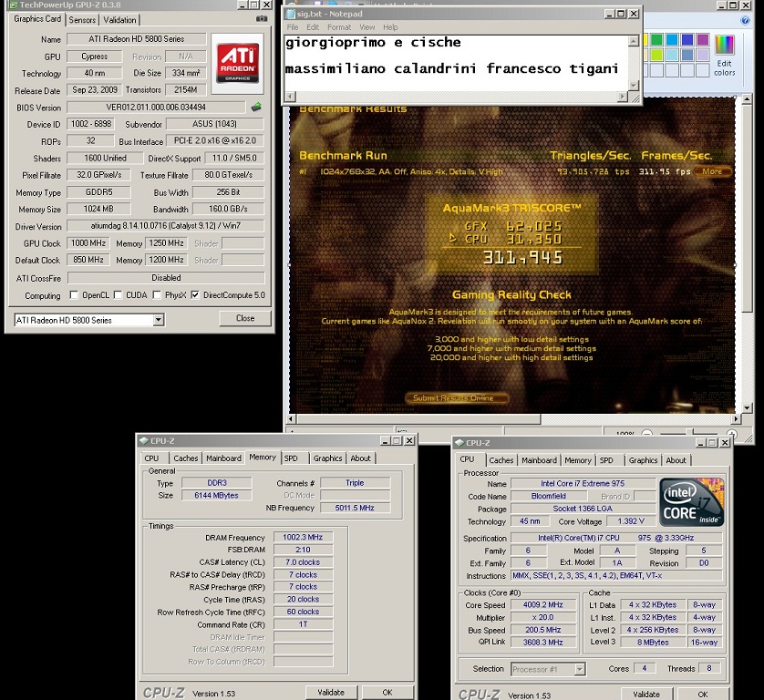Open About tab in CPU-Z Memory window
Viewport: 764px width, 700px height.
pos(360,458)
